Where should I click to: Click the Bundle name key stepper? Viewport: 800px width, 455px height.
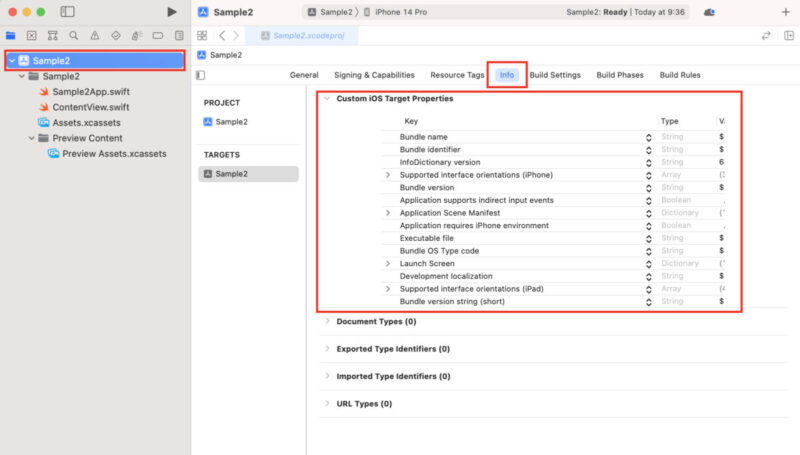click(x=648, y=137)
